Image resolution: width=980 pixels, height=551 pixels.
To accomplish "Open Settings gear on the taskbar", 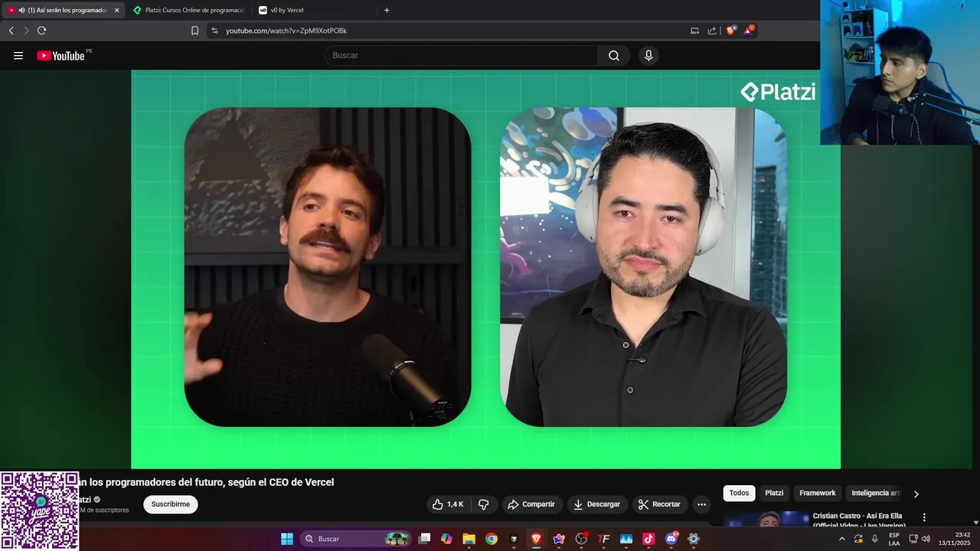I will [694, 539].
